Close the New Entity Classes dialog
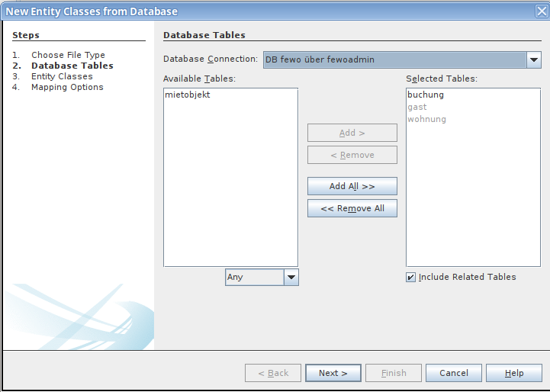Image resolution: width=550 pixels, height=392 pixels. pos(541,11)
